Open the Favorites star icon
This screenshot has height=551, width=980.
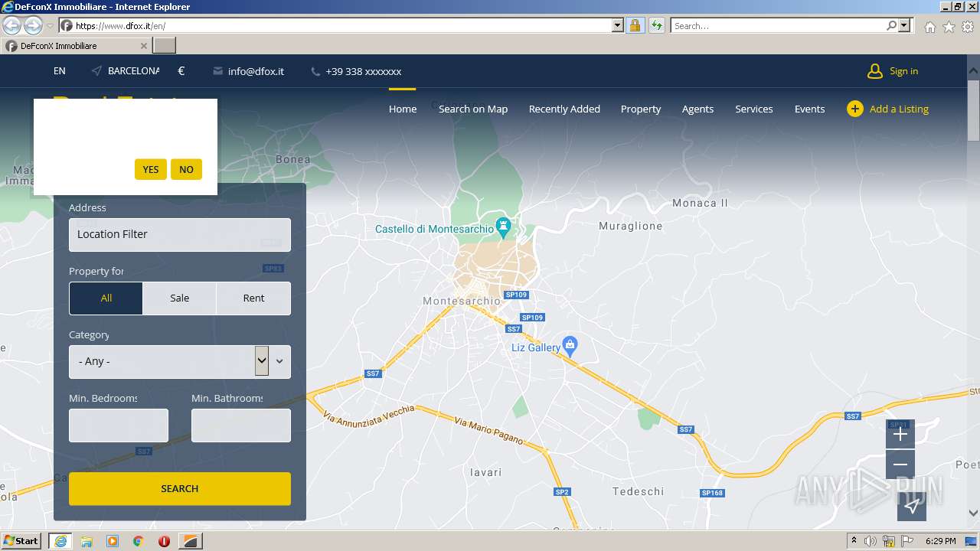pos(949,27)
